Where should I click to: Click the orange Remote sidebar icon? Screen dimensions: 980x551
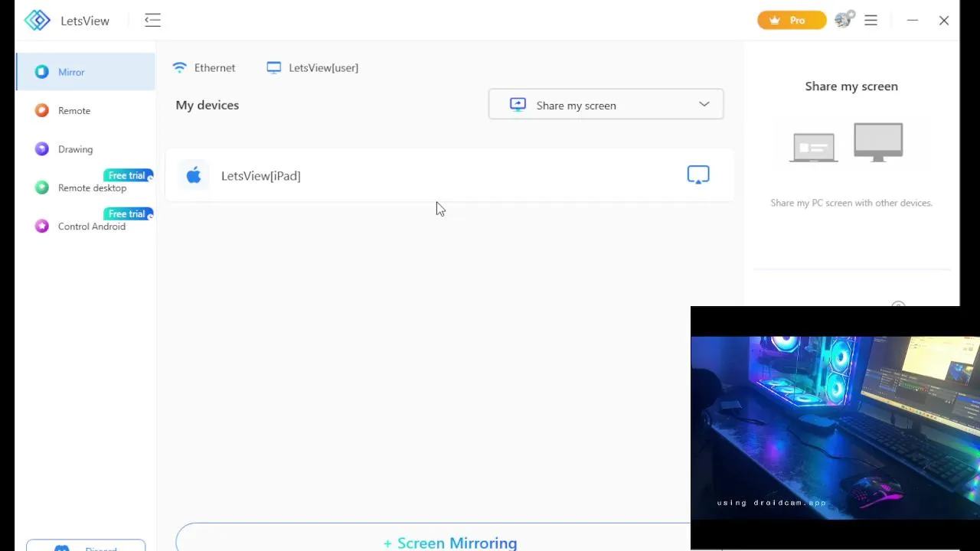click(42, 110)
